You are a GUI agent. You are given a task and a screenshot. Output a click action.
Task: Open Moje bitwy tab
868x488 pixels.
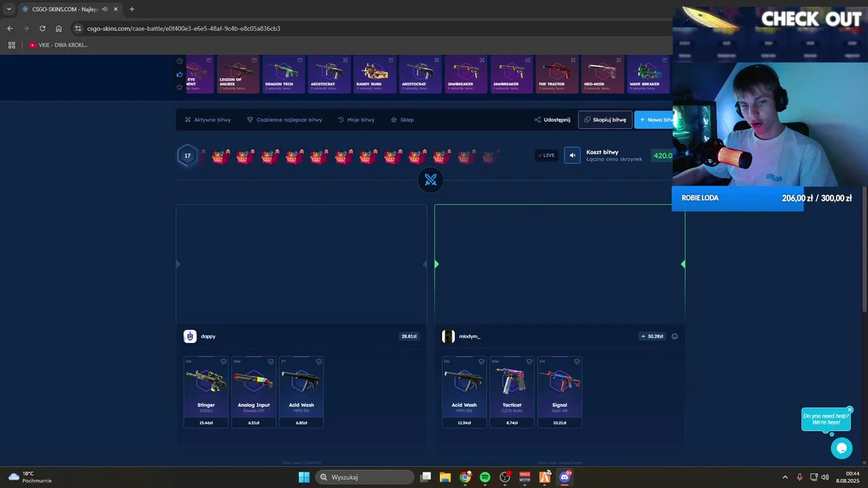click(356, 120)
